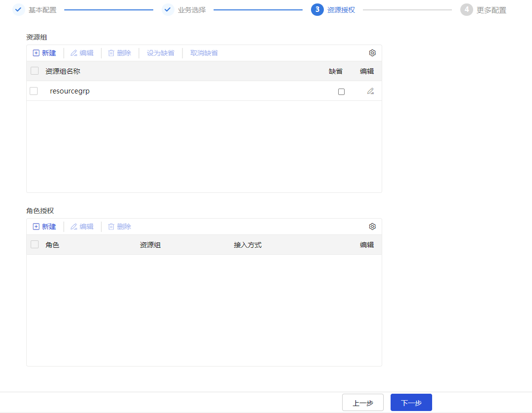Click 新建 in the 角色授权 toolbar

pyautogui.click(x=44, y=227)
